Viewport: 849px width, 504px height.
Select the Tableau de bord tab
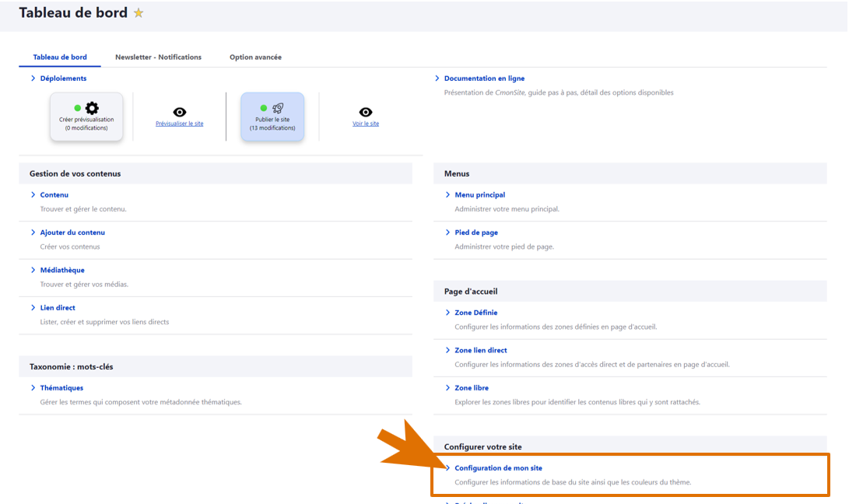pyautogui.click(x=60, y=58)
